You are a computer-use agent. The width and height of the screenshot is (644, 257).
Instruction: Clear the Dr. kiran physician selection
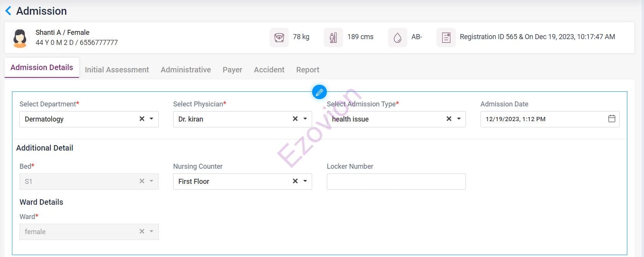click(295, 119)
